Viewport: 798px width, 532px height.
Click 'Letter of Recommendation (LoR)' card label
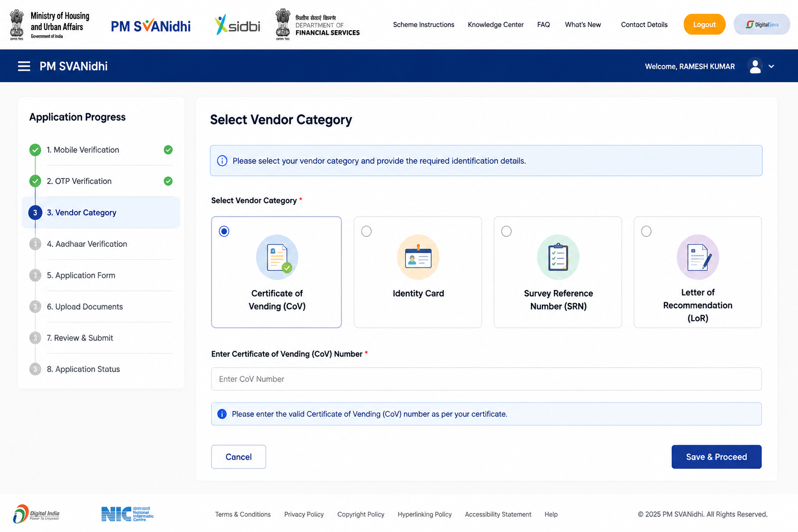click(698, 305)
